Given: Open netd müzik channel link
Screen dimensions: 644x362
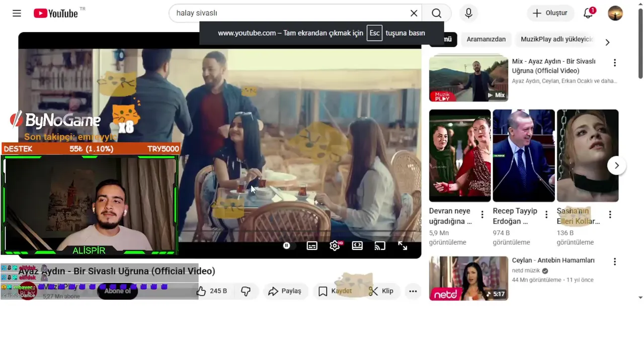Looking at the screenshot, I should pos(526,270).
